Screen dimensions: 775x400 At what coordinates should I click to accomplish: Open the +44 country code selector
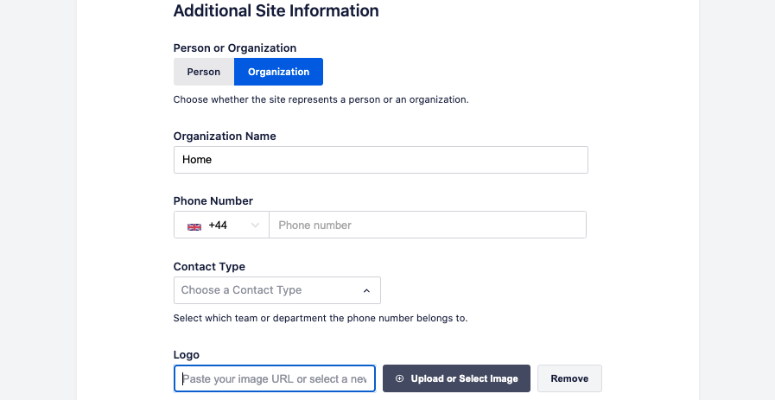point(221,225)
